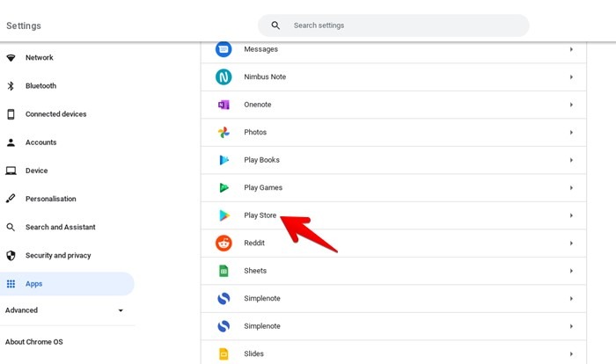The height and width of the screenshot is (364, 616).
Task: Click the Play Games icon
Action: click(x=224, y=187)
